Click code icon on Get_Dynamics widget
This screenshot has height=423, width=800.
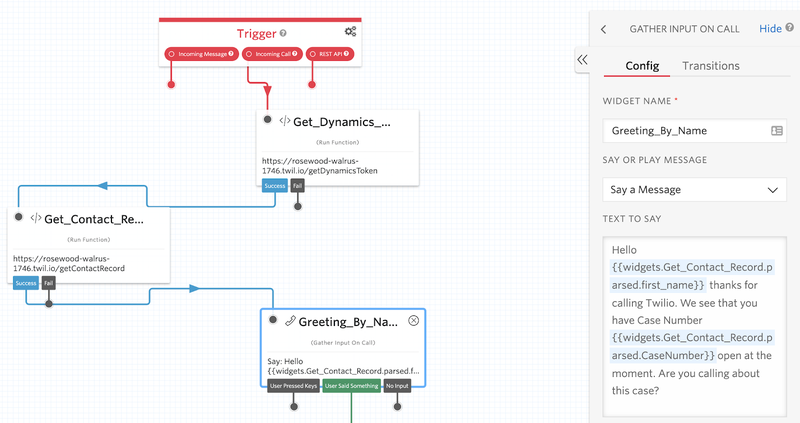point(285,122)
